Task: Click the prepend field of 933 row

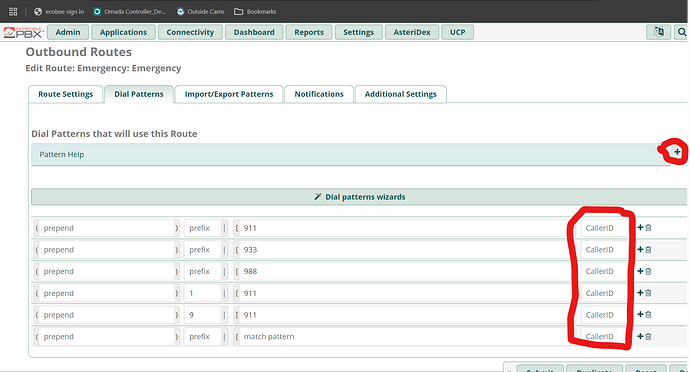Action: pos(107,250)
